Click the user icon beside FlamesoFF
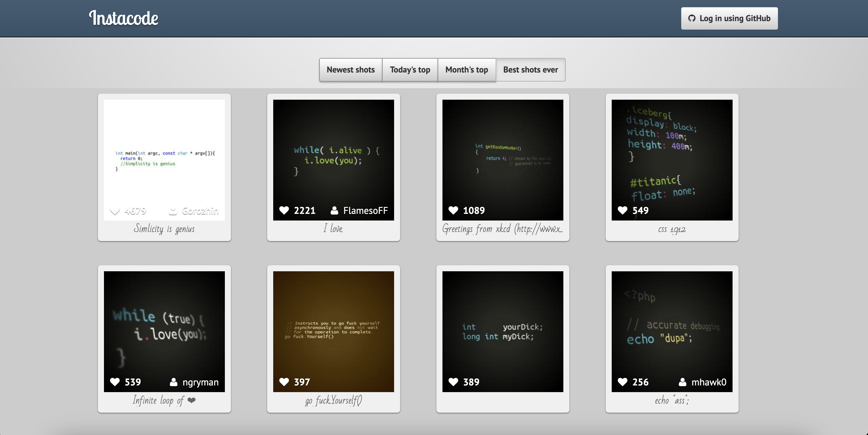Viewport: 868px width, 435px height. [x=334, y=211]
